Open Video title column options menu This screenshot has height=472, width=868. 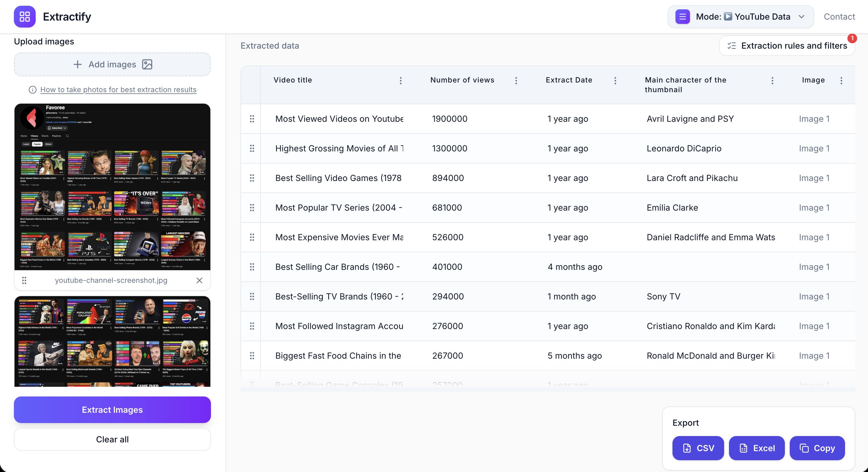400,80
